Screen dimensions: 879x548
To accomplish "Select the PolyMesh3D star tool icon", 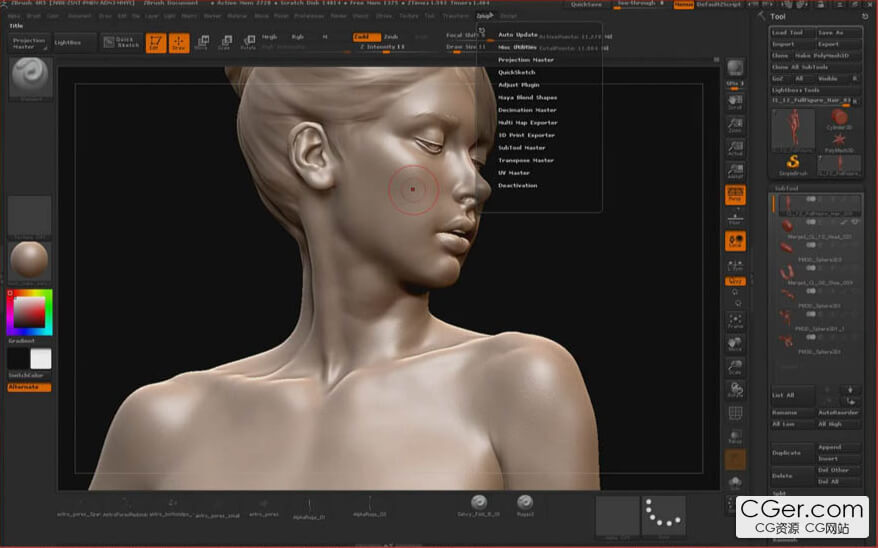I will (839, 142).
